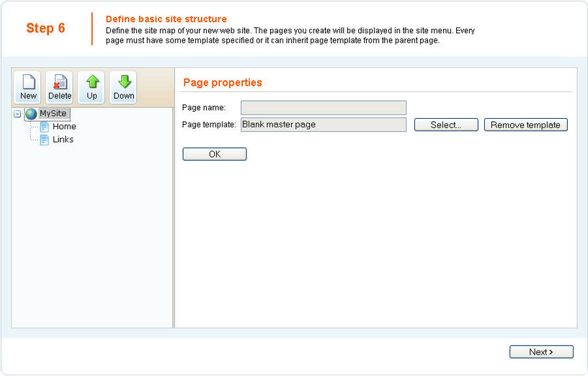Click the Page template label

pyautogui.click(x=209, y=125)
